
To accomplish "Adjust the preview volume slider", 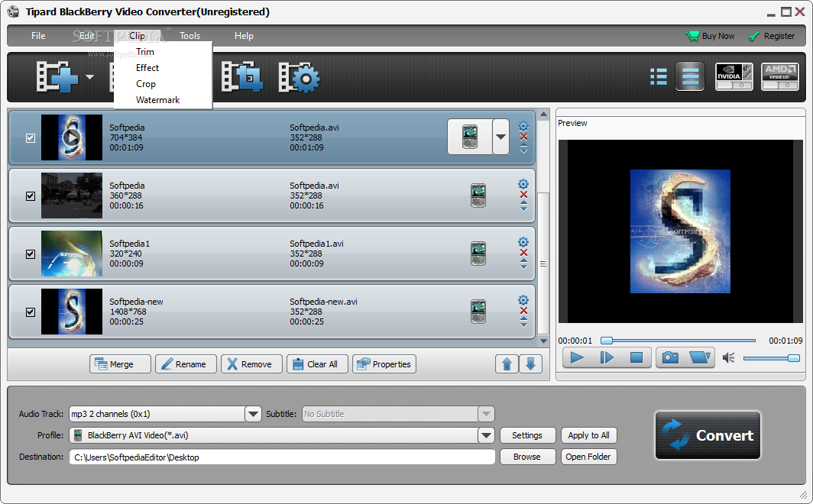I will tap(772, 358).
